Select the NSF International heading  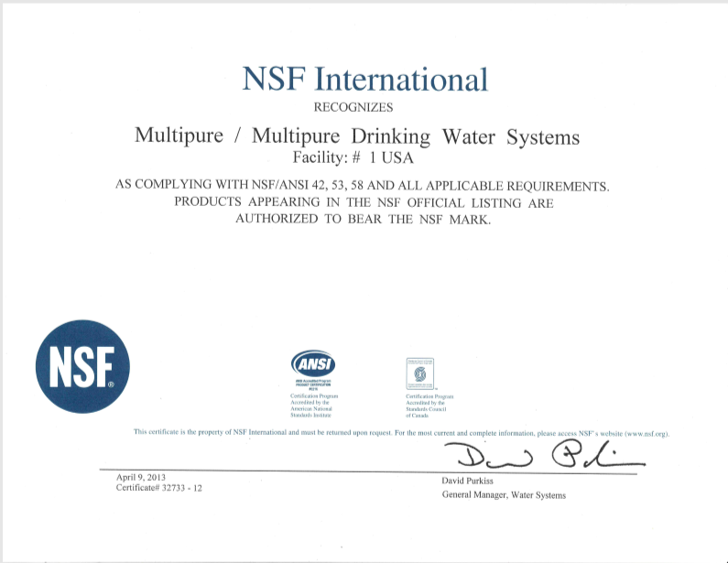click(x=365, y=79)
